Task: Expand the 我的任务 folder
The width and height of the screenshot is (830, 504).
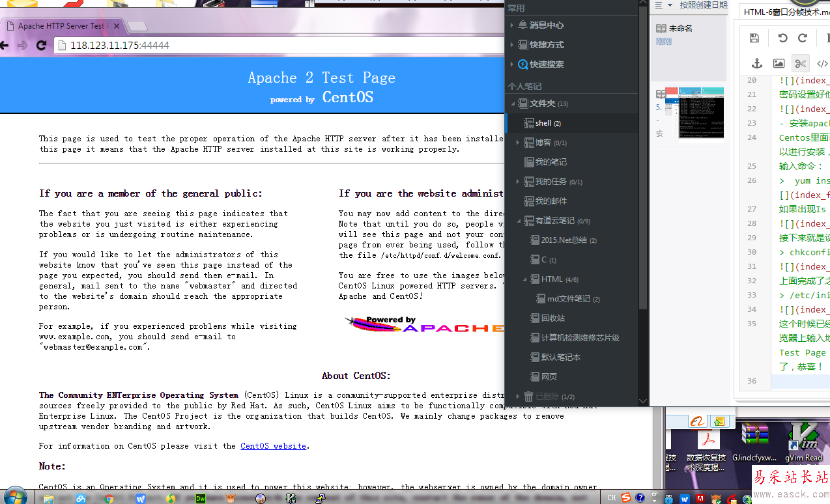Action: pos(519,182)
